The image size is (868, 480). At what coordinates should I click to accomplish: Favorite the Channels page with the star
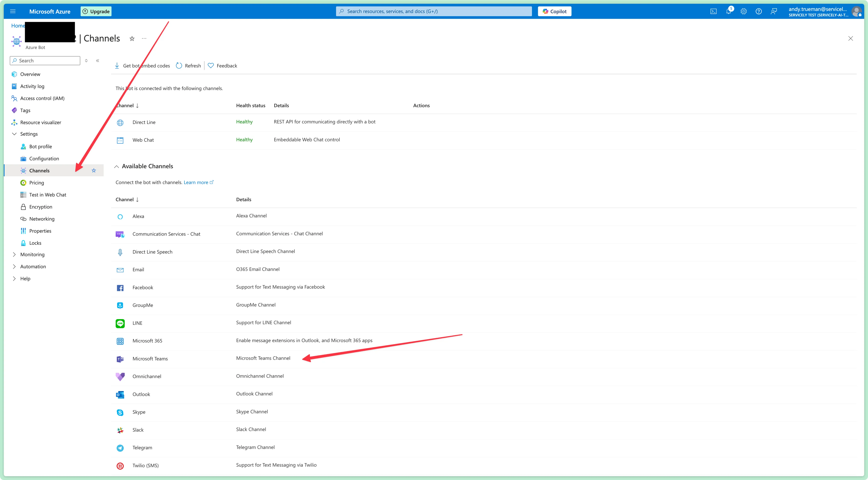(132, 39)
